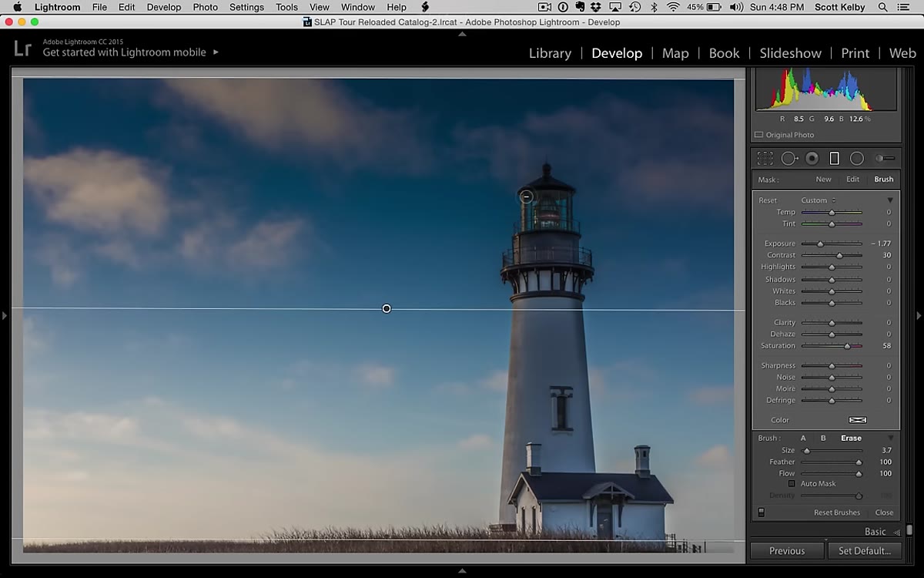Click Reset in the effect panel
Viewport: 924px width, 578px height.
click(x=768, y=200)
